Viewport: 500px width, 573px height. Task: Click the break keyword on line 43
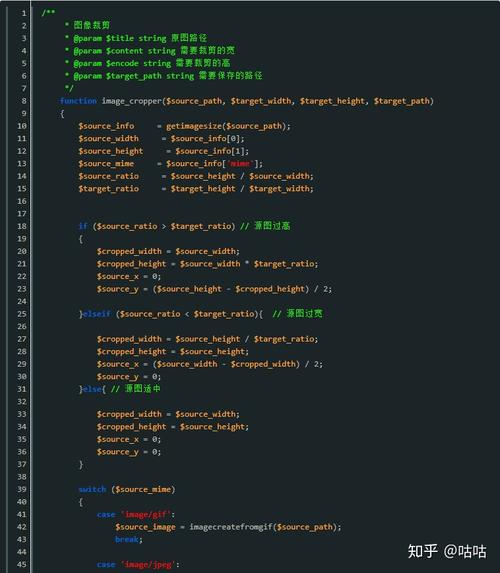click(x=127, y=540)
